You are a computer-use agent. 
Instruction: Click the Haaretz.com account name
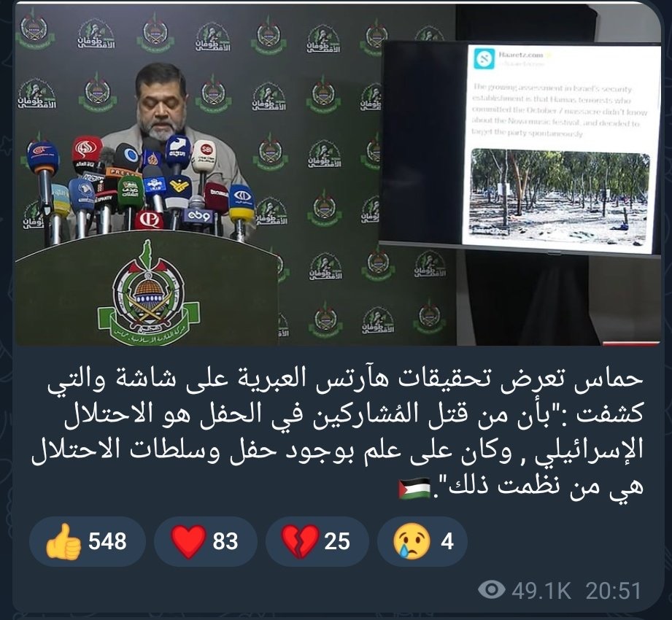(521, 55)
